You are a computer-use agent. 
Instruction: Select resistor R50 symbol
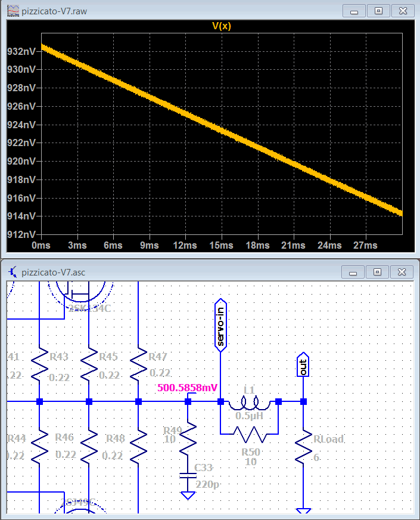click(250, 434)
